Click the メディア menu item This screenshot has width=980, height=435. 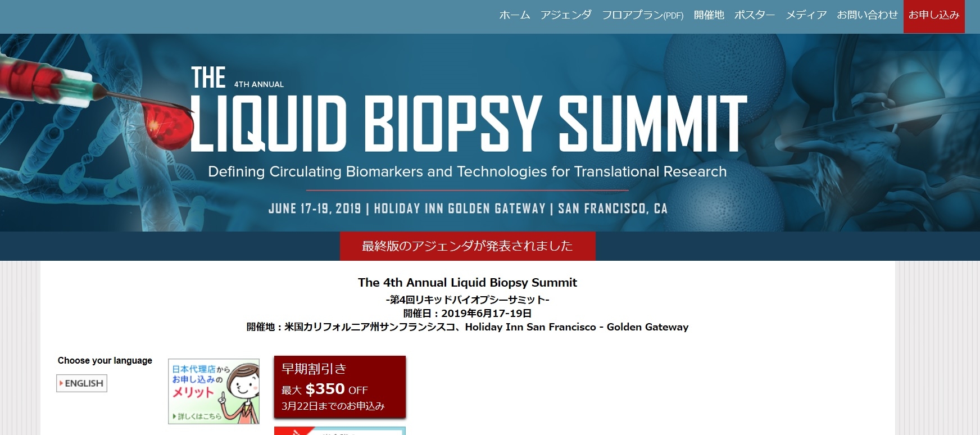tap(806, 15)
